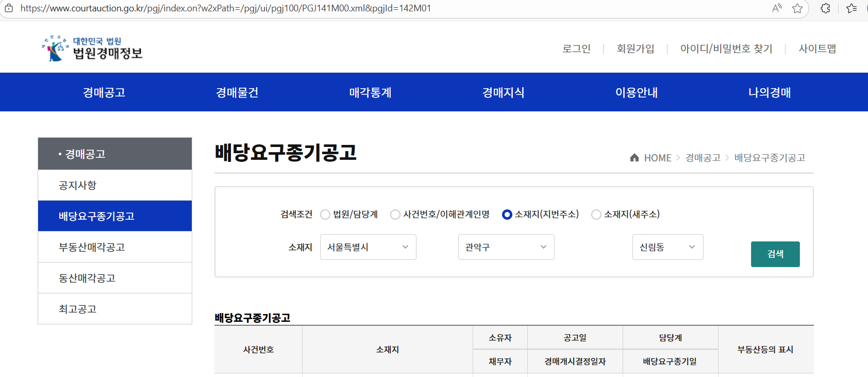Open 이용안내 top menu

click(x=637, y=92)
